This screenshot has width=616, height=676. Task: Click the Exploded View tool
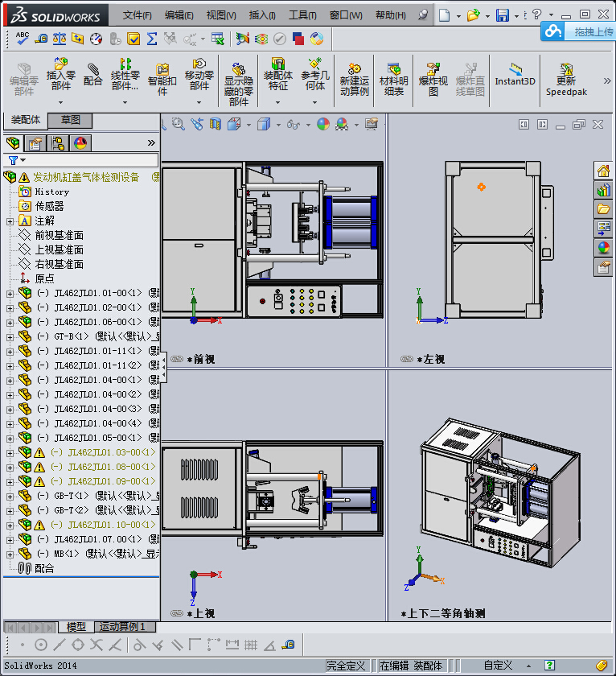point(433,80)
